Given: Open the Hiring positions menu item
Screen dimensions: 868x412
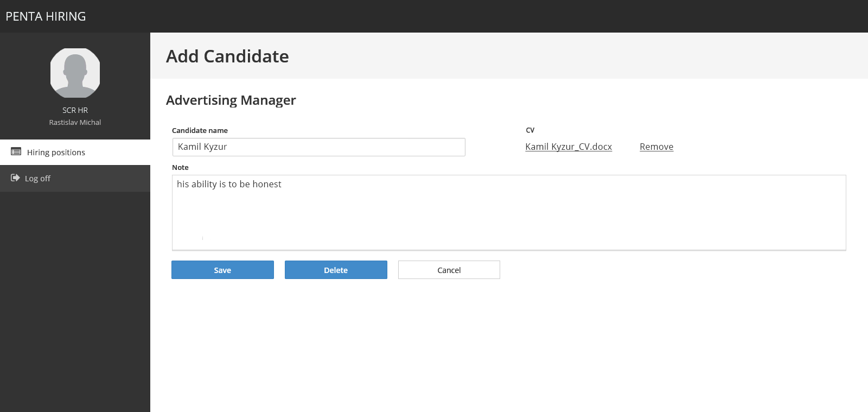Looking at the screenshot, I should coord(56,153).
